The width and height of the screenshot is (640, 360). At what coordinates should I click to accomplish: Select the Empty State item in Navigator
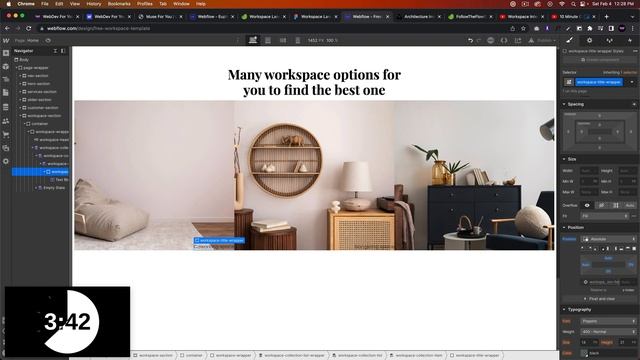coord(54,188)
